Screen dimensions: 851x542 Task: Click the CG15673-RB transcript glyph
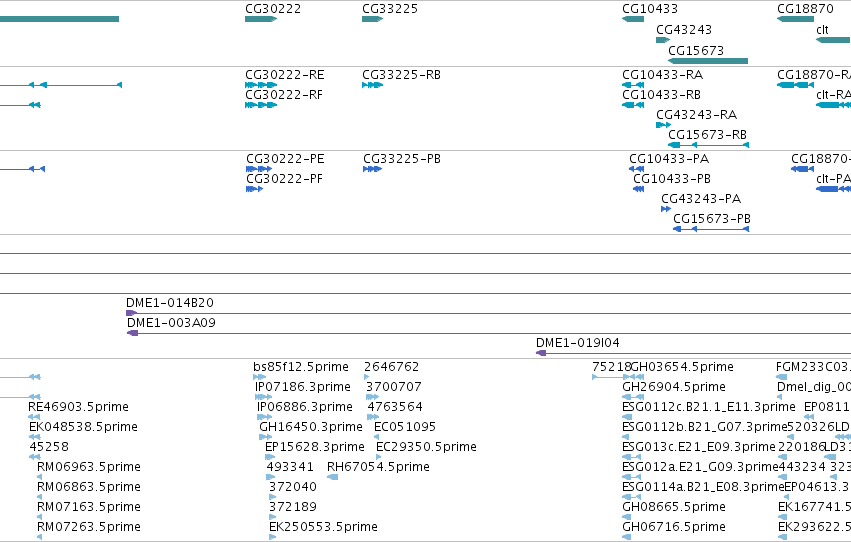(708, 145)
